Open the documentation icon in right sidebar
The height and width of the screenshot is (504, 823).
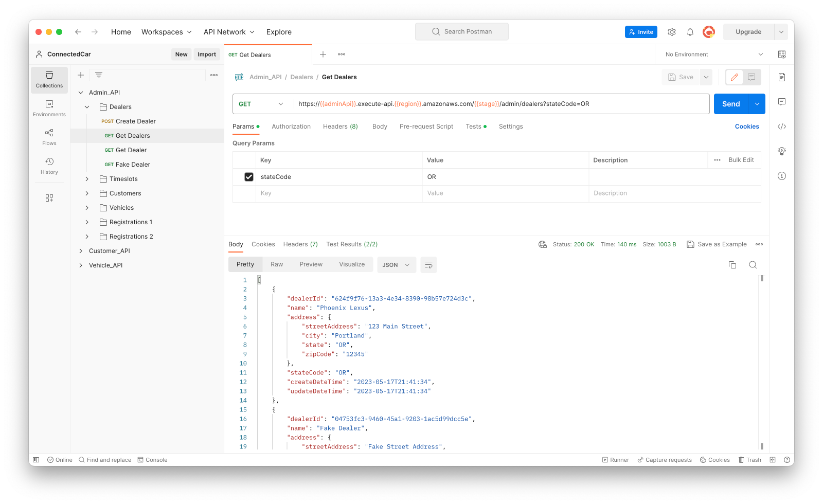tap(782, 77)
